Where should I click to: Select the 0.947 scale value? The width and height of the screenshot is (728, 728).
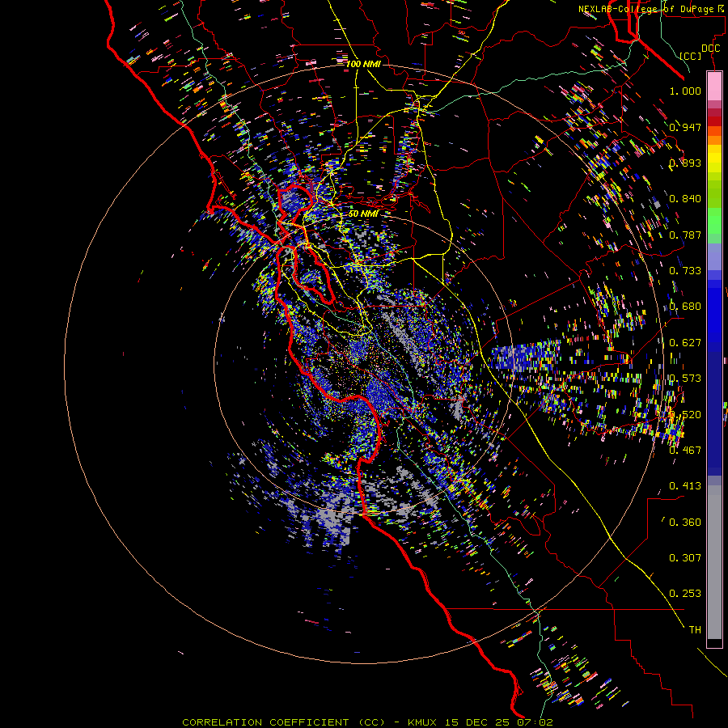point(685,127)
